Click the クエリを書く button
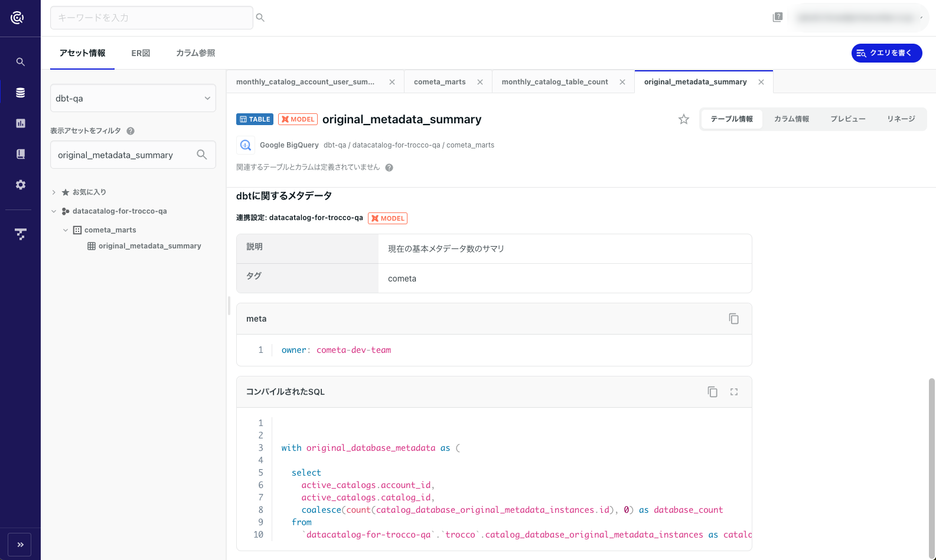This screenshot has width=936, height=560. point(886,53)
